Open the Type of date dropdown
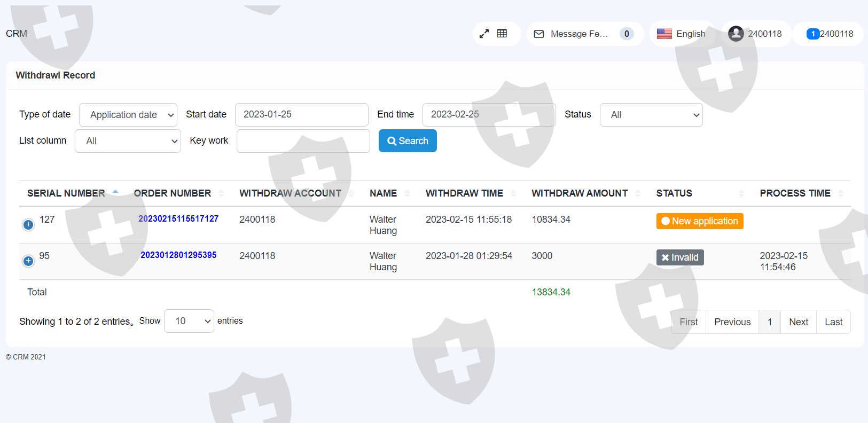 click(x=128, y=115)
